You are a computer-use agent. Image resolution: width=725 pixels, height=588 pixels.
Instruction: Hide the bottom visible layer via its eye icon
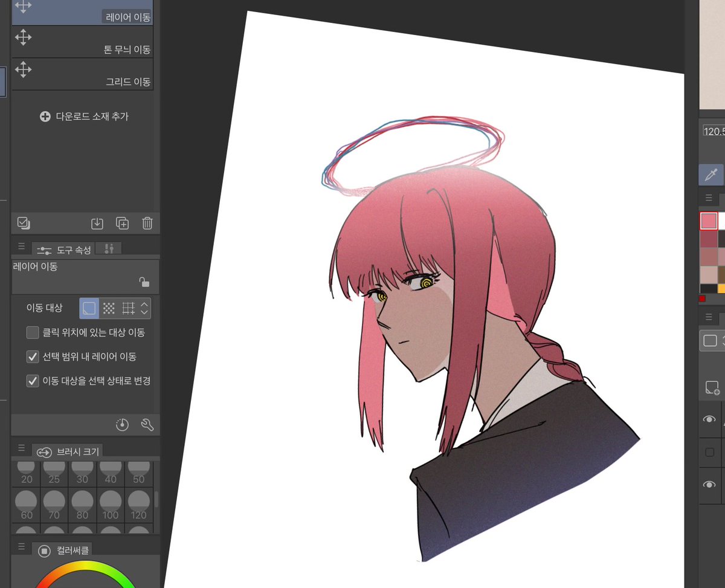[709, 485]
